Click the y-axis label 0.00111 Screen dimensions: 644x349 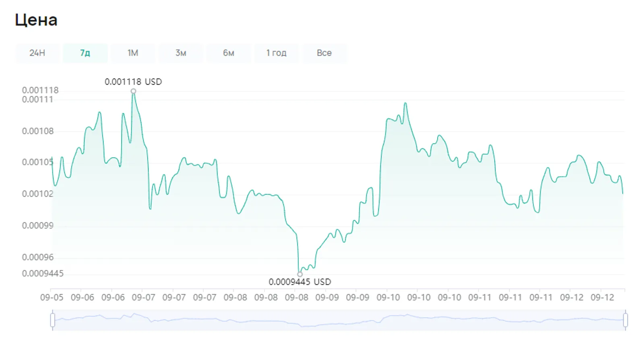coord(38,100)
